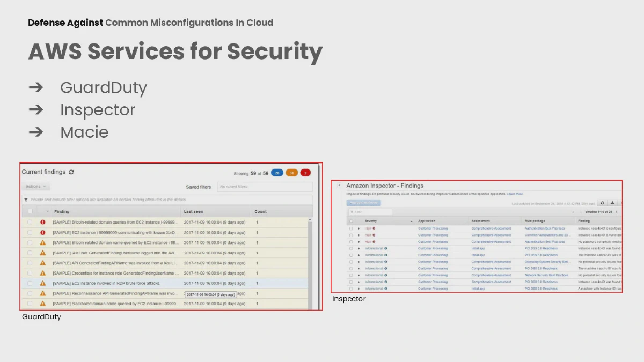Expand the Common Vulnerabilities finding row
This screenshot has width=644, height=362.
click(359, 235)
